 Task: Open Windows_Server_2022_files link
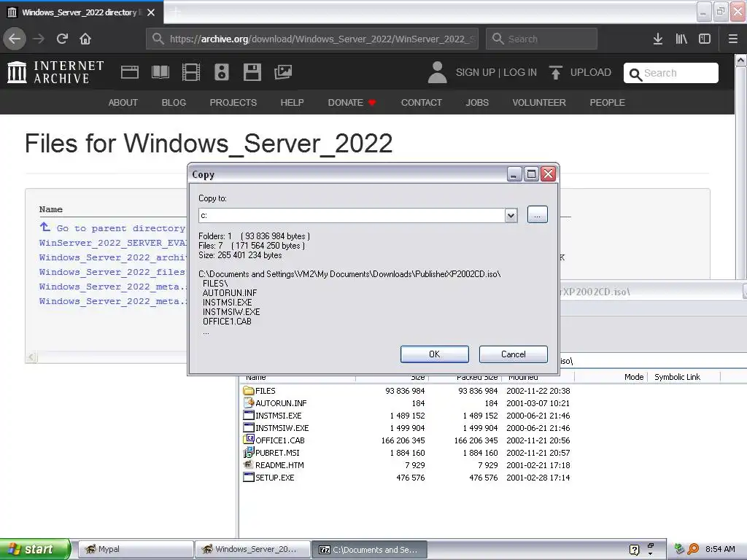(112, 272)
